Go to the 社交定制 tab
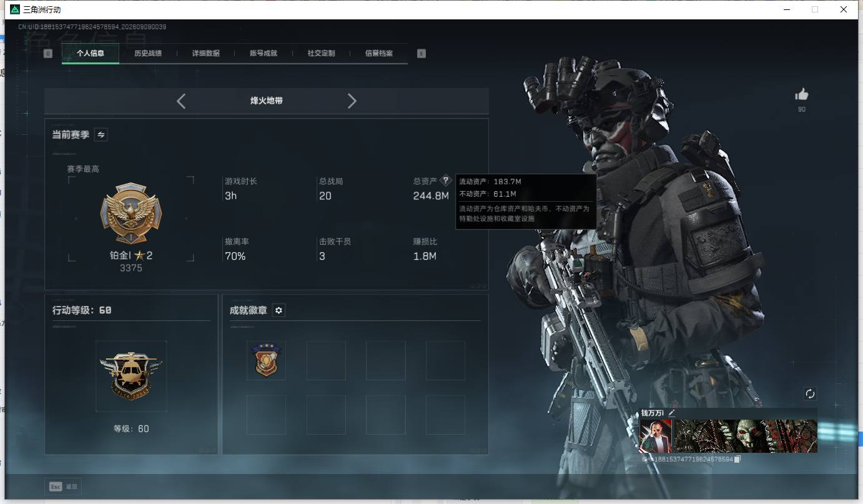This screenshot has height=504, width=863. point(321,53)
